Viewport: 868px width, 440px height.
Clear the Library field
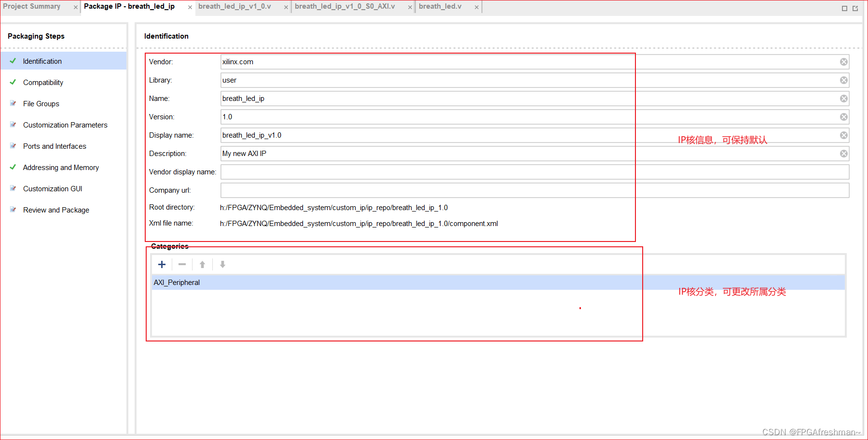coord(843,80)
